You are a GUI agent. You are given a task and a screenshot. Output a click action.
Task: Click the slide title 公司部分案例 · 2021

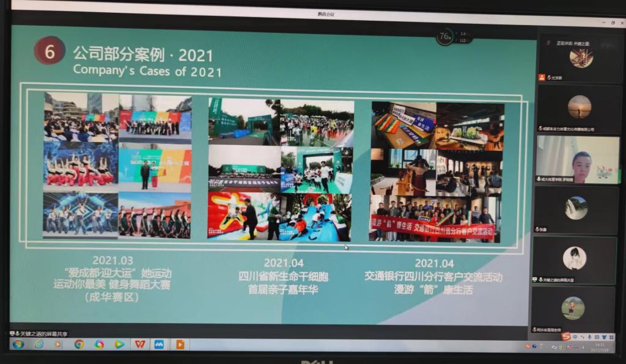click(142, 54)
